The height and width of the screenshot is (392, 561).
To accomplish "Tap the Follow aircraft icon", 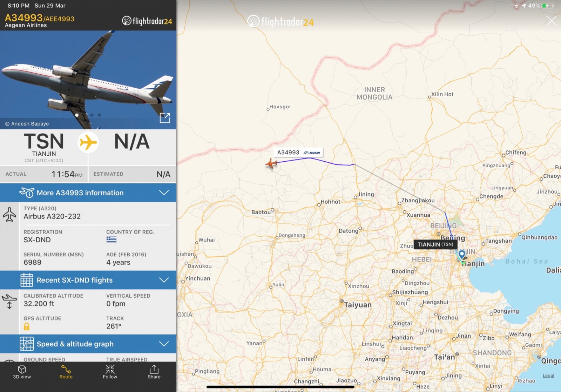I will (110, 372).
